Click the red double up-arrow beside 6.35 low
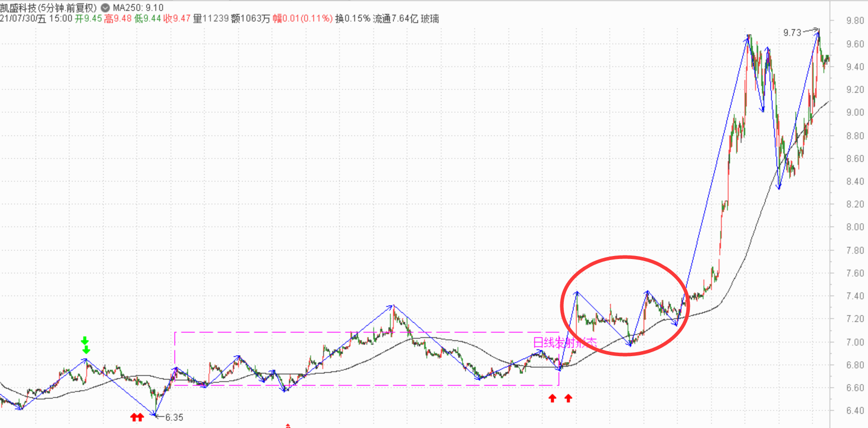 137,417
